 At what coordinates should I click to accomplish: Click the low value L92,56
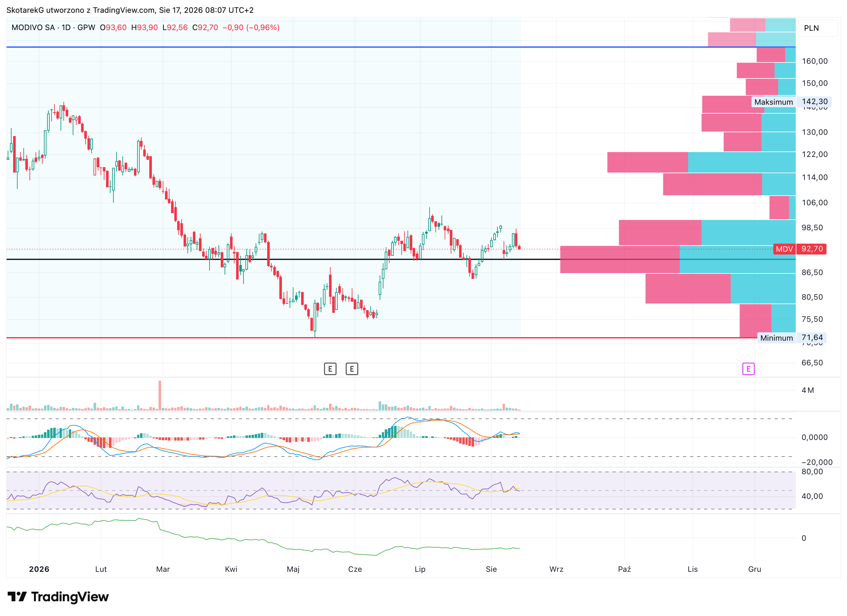click(x=175, y=27)
